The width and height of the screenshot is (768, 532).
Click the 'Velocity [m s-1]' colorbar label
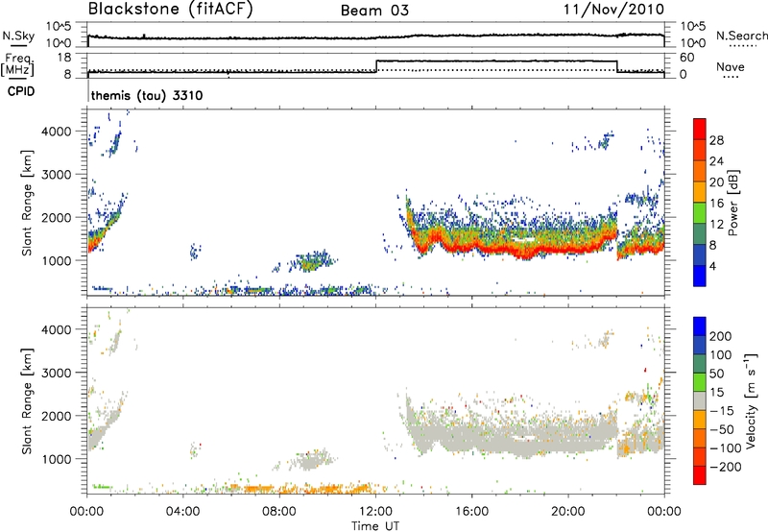[x=752, y=400]
